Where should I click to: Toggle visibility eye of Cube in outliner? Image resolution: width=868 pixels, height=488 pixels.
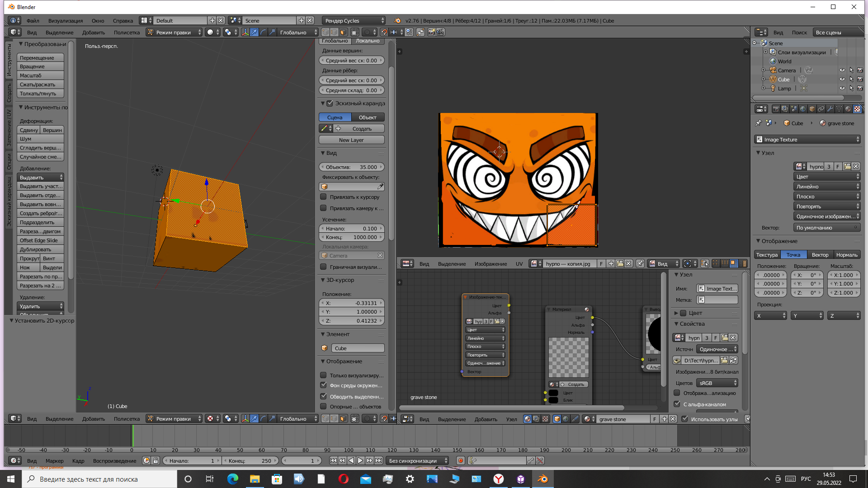842,79
